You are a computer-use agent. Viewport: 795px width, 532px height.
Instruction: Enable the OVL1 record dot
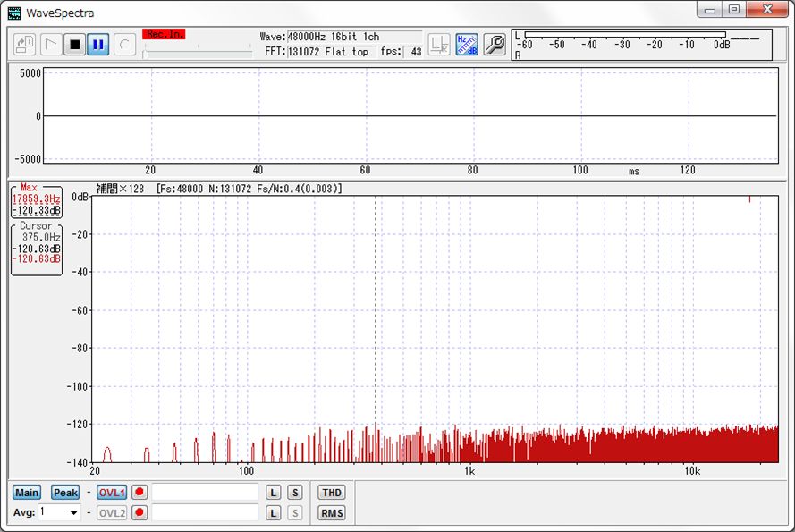140,492
